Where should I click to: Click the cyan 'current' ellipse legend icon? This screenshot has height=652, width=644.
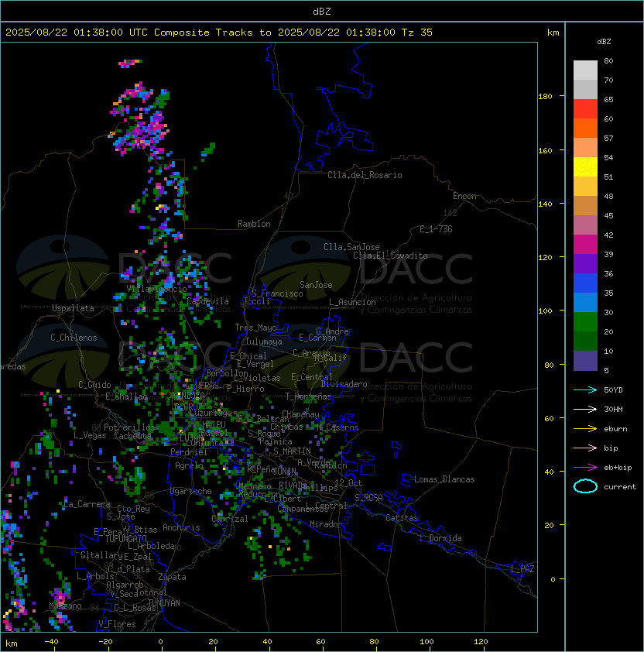(x=585, y=486)
